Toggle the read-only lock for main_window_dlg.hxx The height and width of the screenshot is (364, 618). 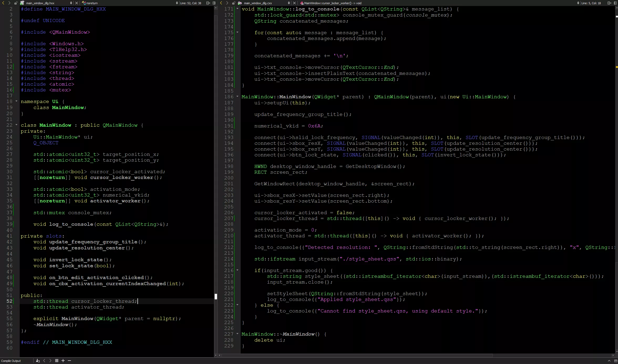pyautogui.click(x=16, y=3)
